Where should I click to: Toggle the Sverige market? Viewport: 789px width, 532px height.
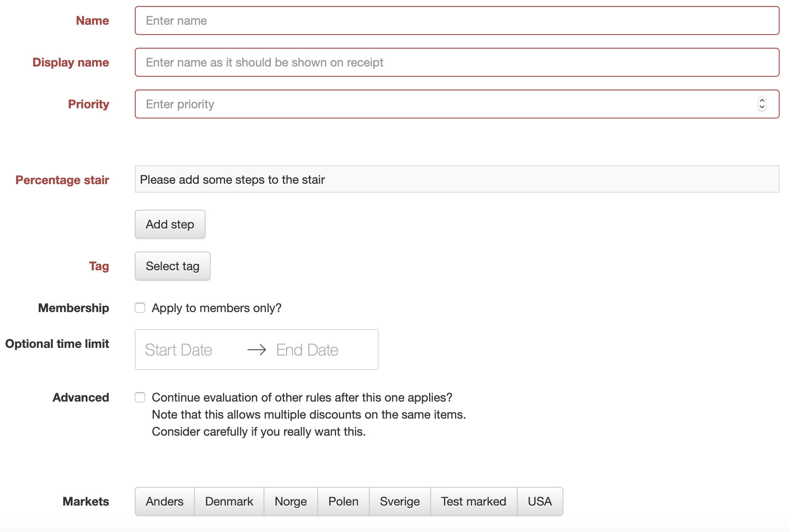click(x=400, y=501)
